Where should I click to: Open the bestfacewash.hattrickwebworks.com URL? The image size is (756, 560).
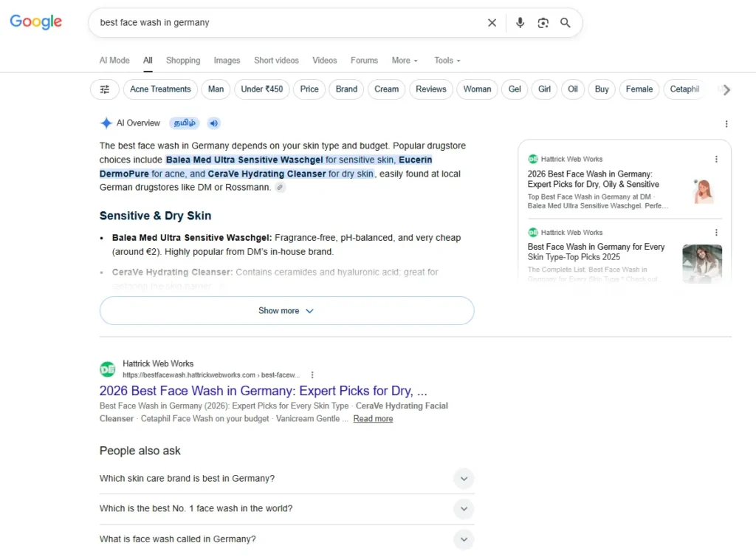pyautogui.click(x=210, y=375)
